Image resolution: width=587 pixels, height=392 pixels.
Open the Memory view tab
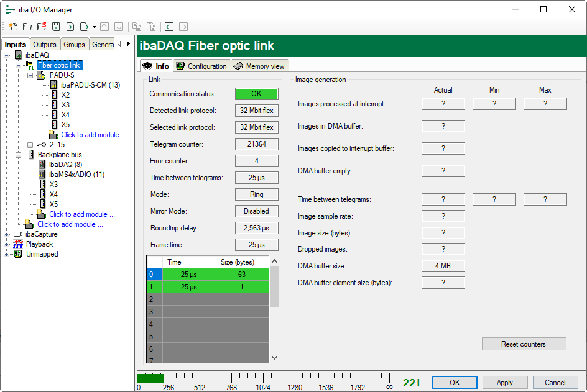click(259, 66)
